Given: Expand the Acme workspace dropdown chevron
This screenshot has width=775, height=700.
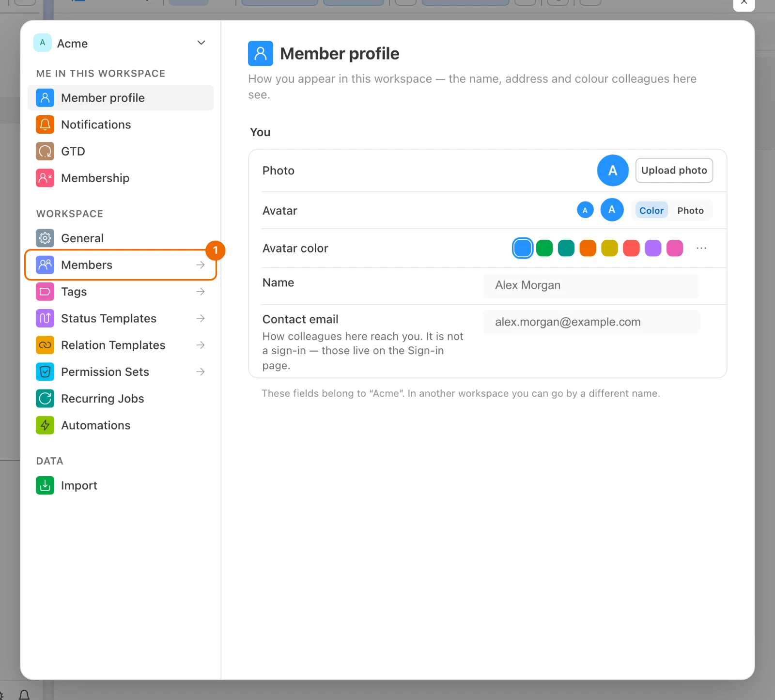Looking at the screenshot, I should point(201,43).
